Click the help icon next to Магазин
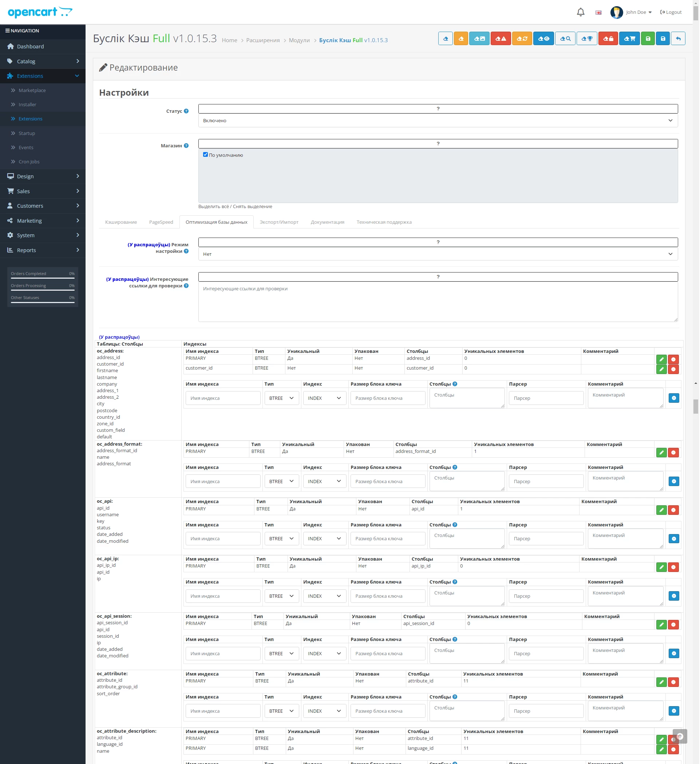Image resolution: width=700 pixels, height=764 pixels. coord(186,146)
